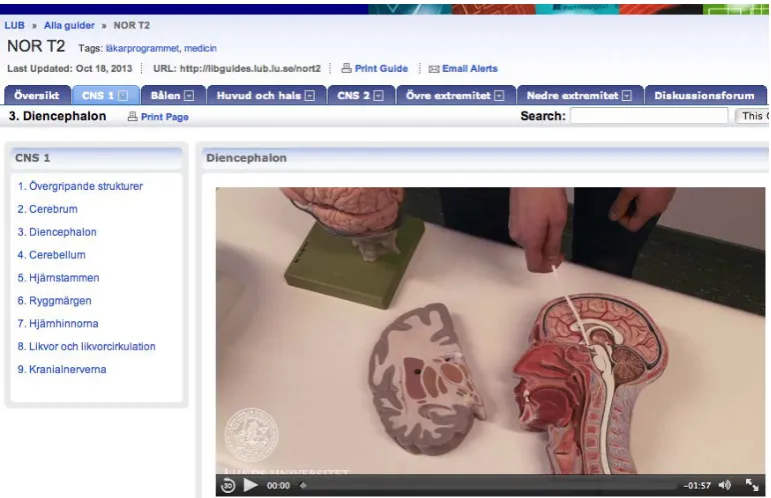Image resolution: width=771 pixels, height=498 pixels.
Task: Open '9. Kranialnerverna' page
Action: point(62,369)
